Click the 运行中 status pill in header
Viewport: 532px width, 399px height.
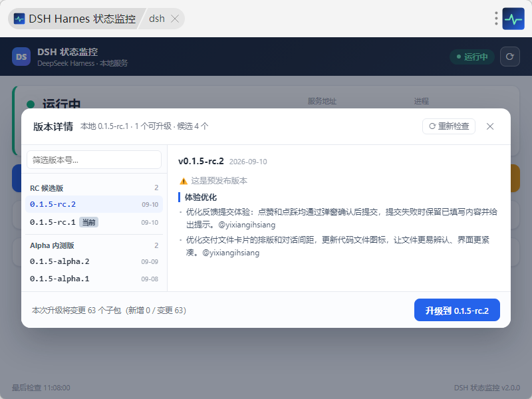[472, 57]
